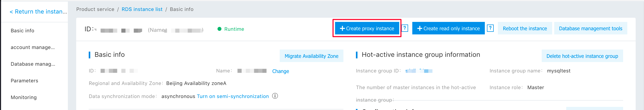Open Parameters in the sidebar
Viewport: 644px width, 110px height.
tap(24, 81)
